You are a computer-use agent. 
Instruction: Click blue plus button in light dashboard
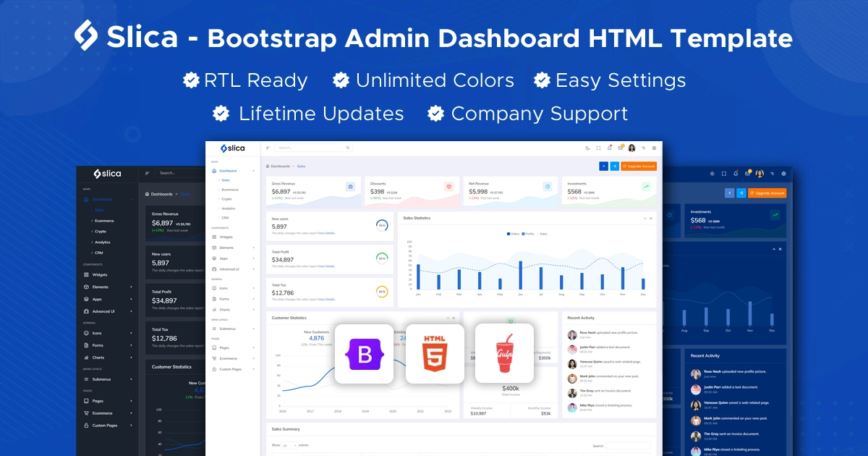603,166
